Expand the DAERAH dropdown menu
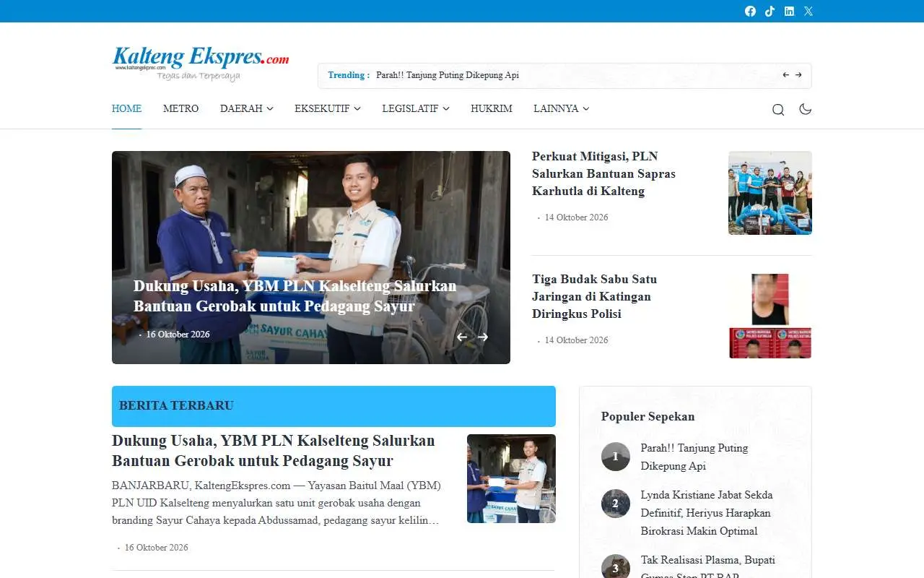 [x=247, y=108]
